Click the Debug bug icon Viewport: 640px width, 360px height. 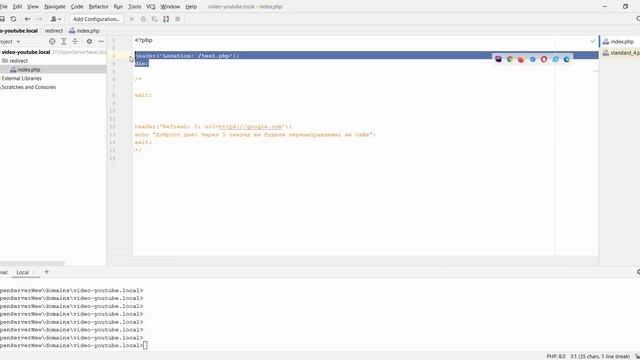143,19
